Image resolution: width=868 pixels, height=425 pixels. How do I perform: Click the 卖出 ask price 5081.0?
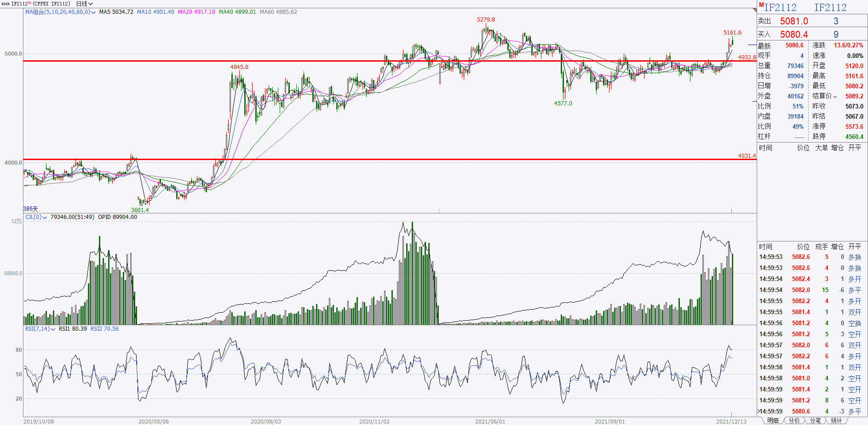click(794, 21)
